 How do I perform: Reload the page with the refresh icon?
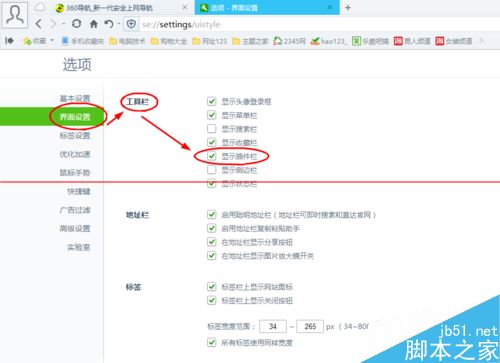coord(77,24)
